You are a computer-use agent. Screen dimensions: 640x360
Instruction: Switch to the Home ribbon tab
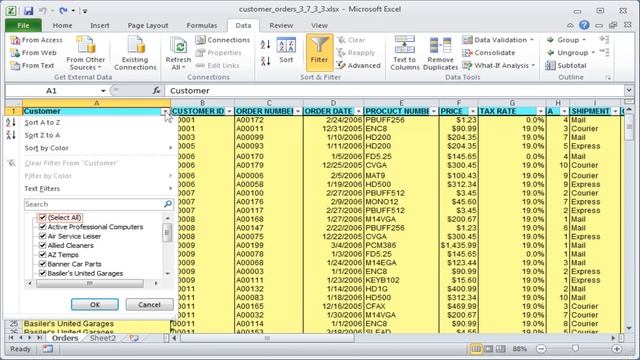coord(62,25)
